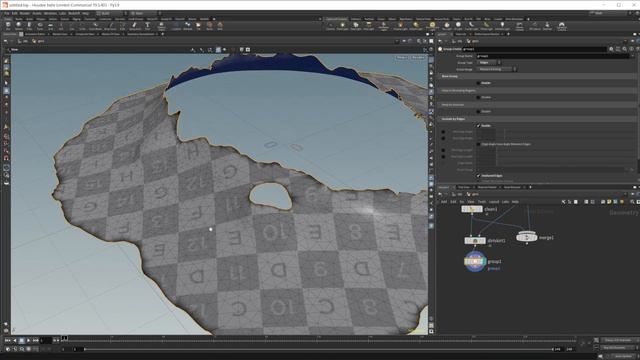Add an Environment Light from the shelf
This screenshot has height=360, width=640.
point(432,27)
